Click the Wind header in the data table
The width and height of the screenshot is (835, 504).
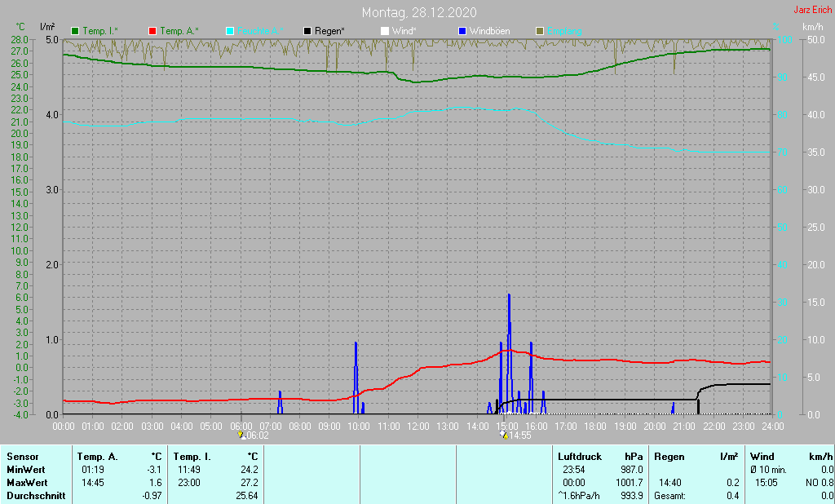tap(762, 457)
